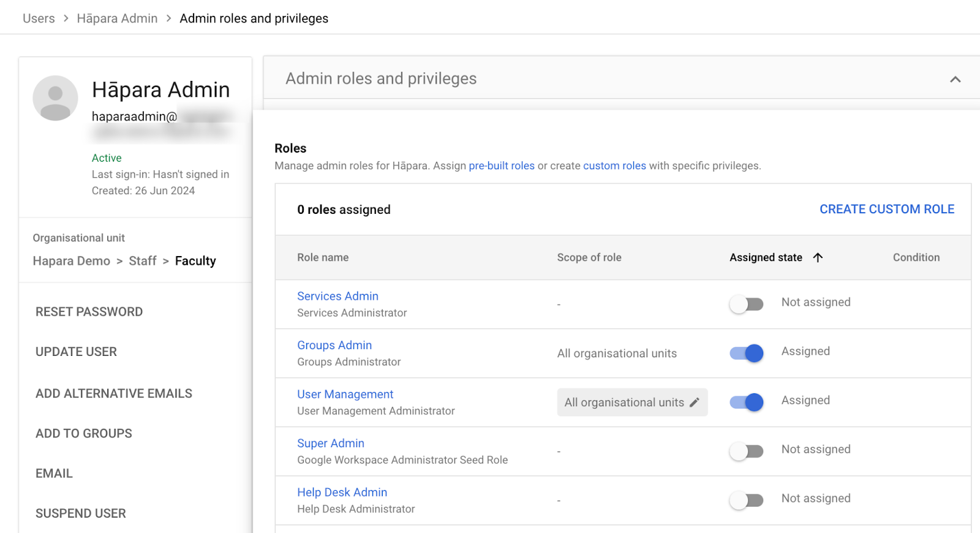Choose ADD ALTERNATIVE EMAILS action
Viewport: 980px width, 533px height.
114,393
